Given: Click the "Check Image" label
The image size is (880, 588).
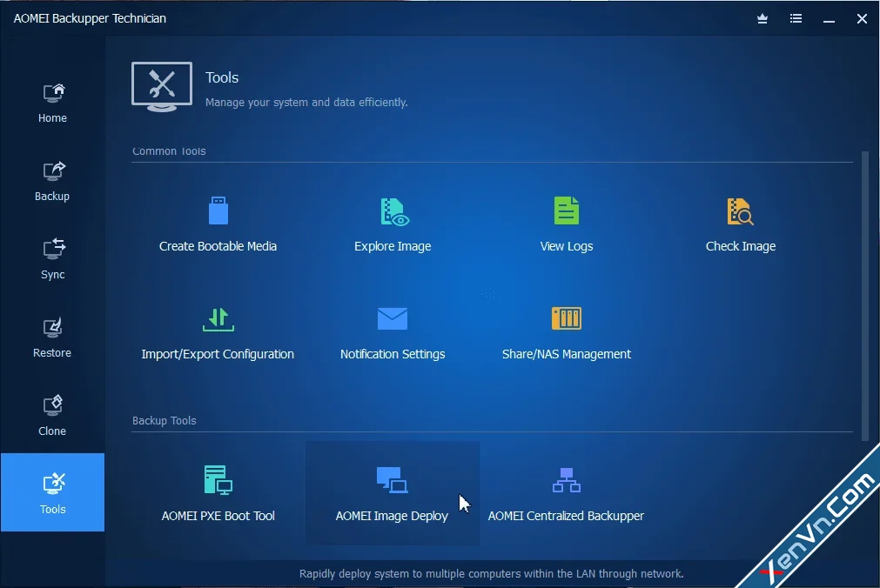Looking at the screenshot, I should [x=740, y=246].
